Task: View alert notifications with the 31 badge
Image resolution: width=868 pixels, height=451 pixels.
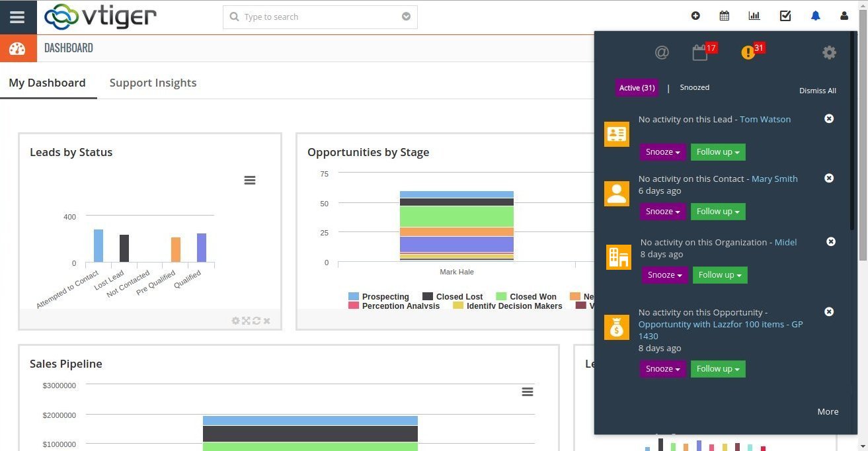Action: (x=748, y=52)
